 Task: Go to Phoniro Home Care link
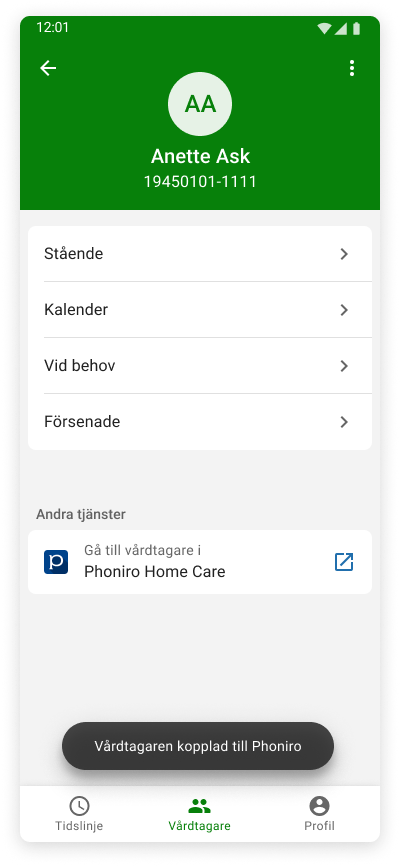tap(200, 562)
